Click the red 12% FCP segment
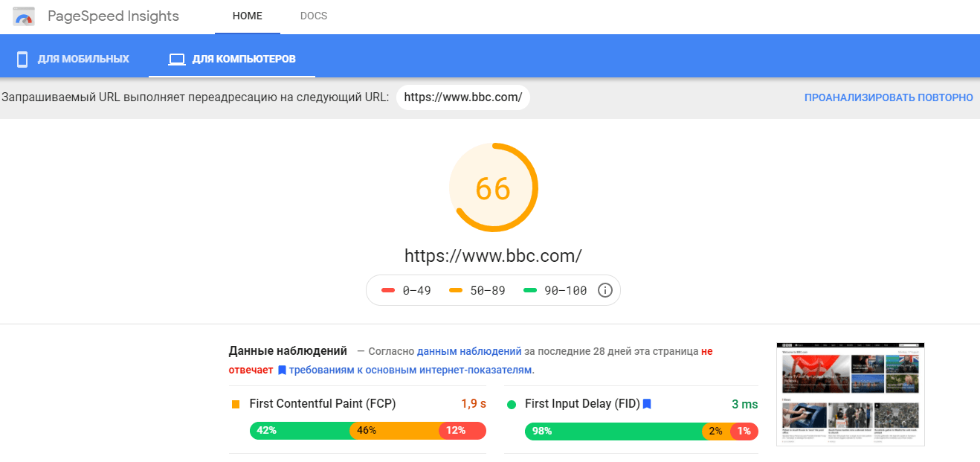Image resolution: width=980 pixels, height=462 pixels. [462, 431]
